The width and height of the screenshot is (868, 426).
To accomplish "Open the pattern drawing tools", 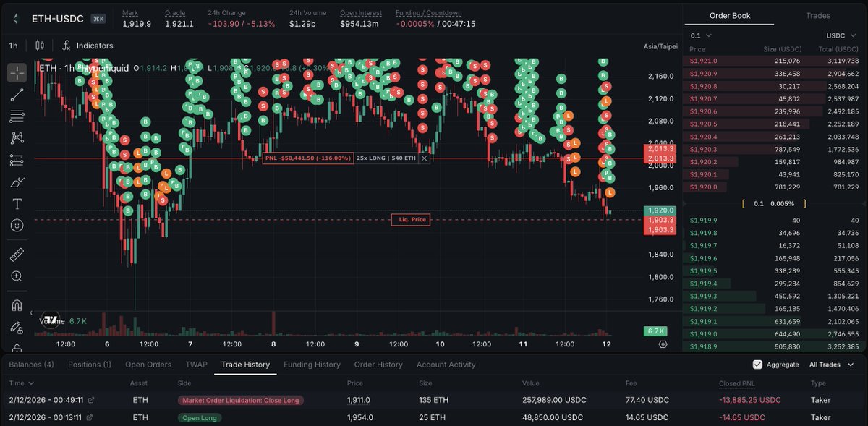I will tap(17, 137).
